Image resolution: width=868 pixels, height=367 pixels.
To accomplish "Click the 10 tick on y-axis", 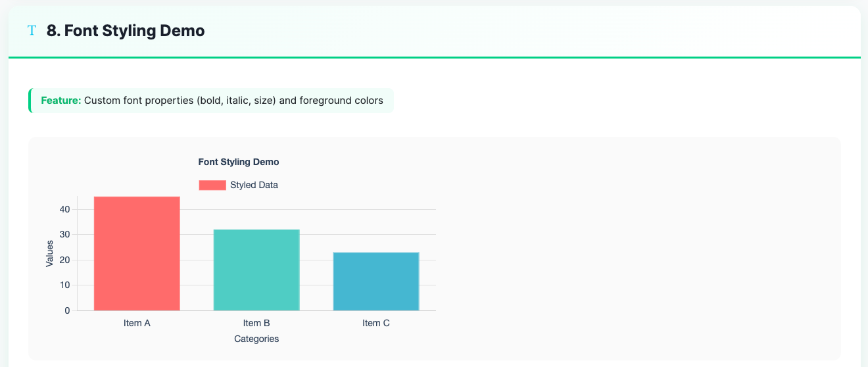I will pos(64,285).
